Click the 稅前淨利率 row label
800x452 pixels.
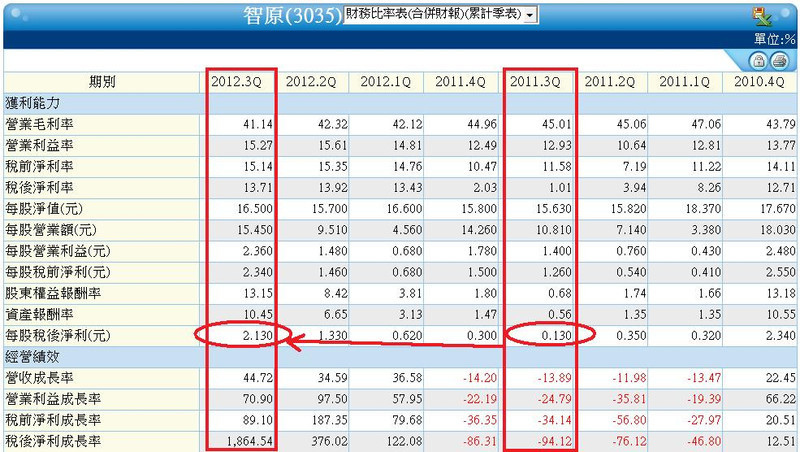coord(39,166)
